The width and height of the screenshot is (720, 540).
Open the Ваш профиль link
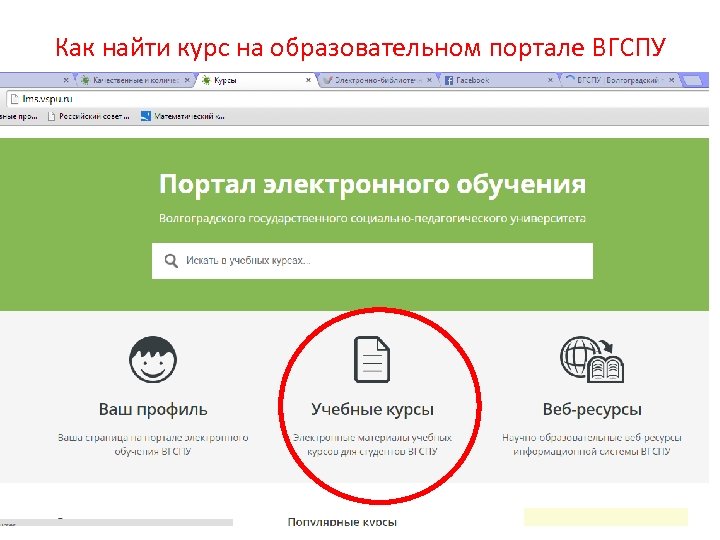[x=153, y=409]
